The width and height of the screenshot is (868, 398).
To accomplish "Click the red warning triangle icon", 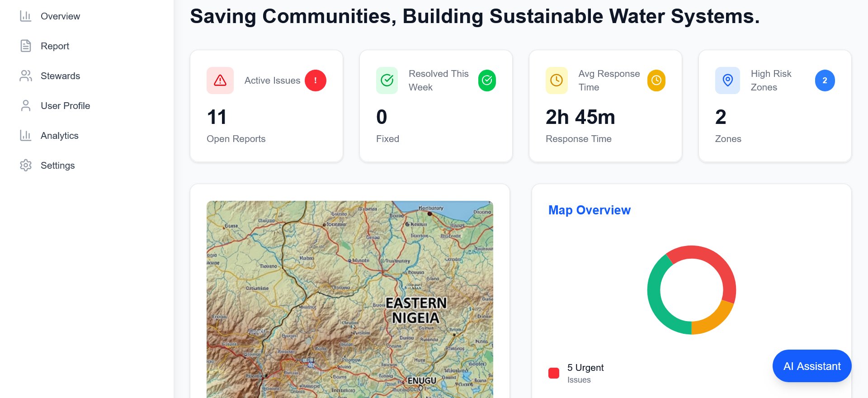I will coord(220,81).
